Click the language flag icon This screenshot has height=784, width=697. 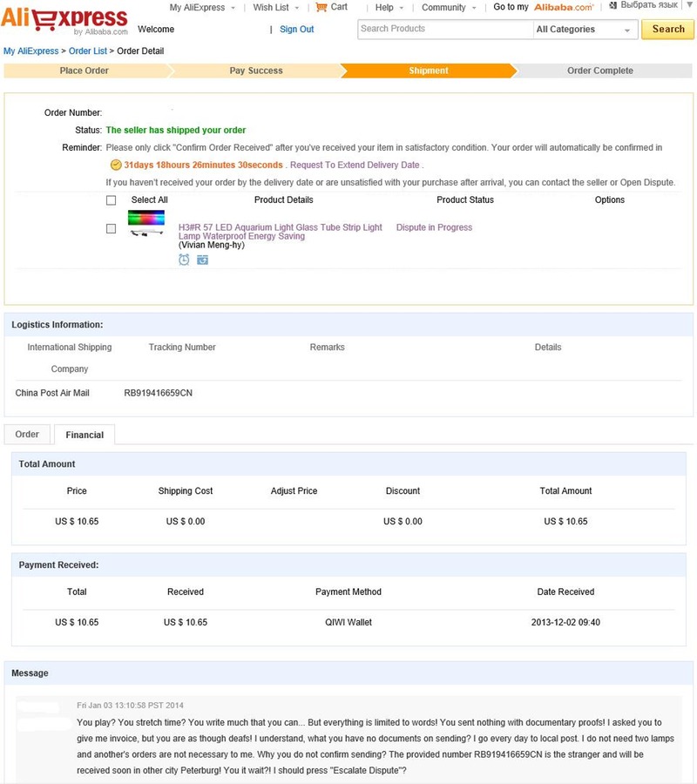(613, 5)
